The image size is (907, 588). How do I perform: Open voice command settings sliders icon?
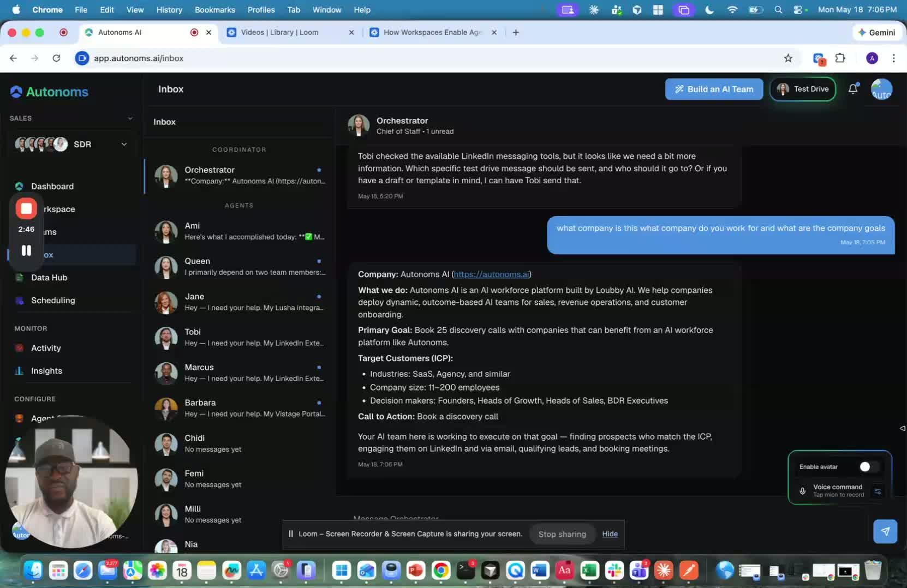[878, 491]
